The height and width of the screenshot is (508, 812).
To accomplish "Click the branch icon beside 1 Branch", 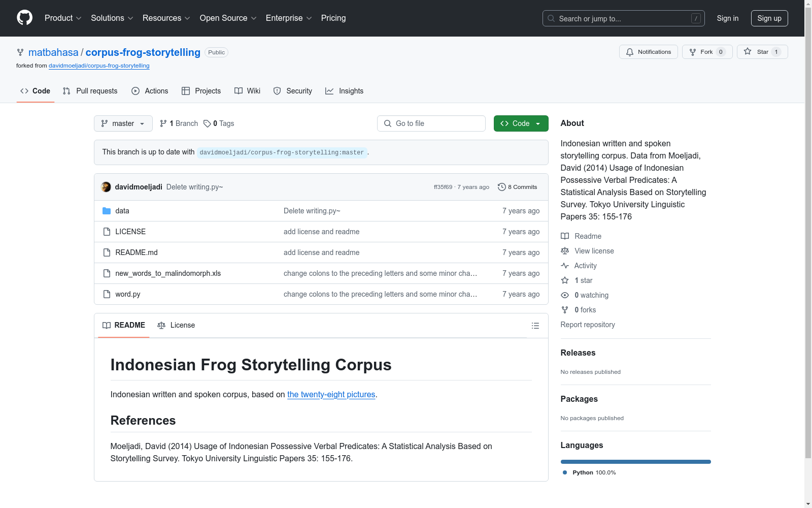I will point(163,123).
